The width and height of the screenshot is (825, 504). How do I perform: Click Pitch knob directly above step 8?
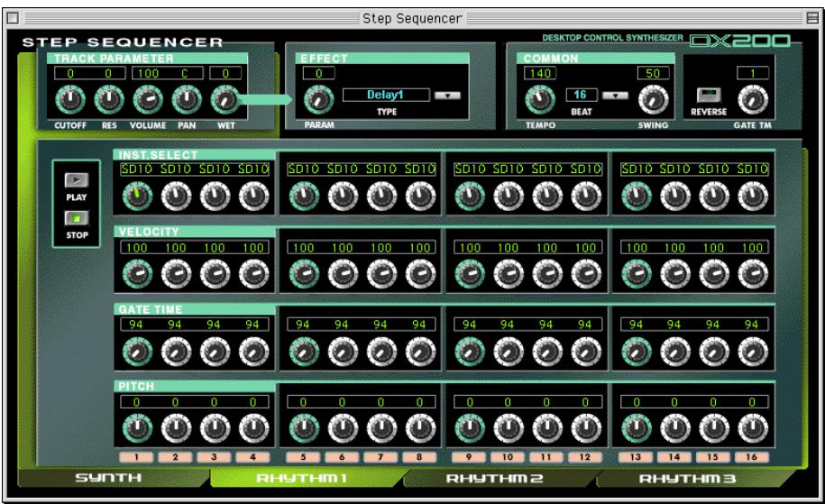pyautogui.click(x=420, y=429)
